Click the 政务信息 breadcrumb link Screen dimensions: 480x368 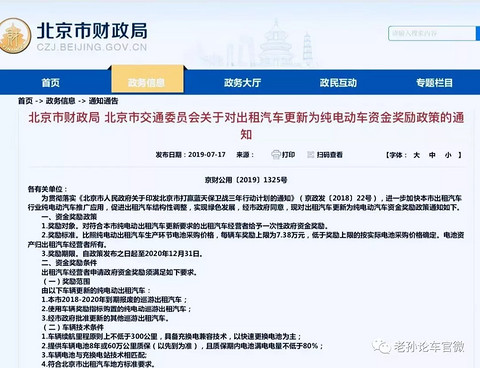coord(60,101)
